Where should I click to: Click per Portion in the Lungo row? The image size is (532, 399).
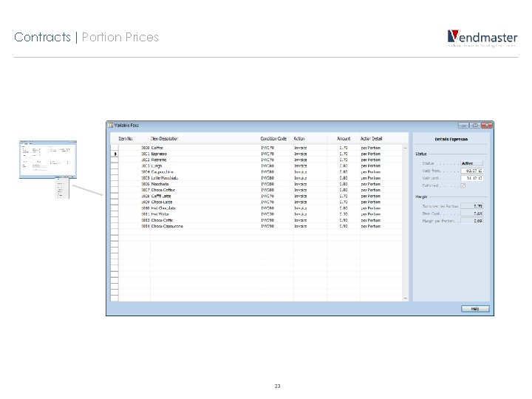click(x=370, y=166)
